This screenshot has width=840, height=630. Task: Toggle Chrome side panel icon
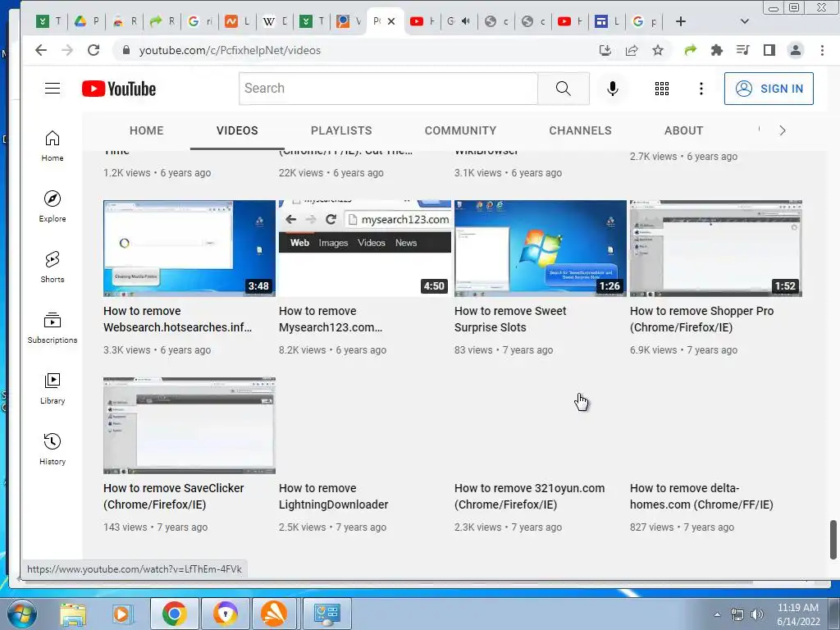pyautogui.click(x=769, y=50)
